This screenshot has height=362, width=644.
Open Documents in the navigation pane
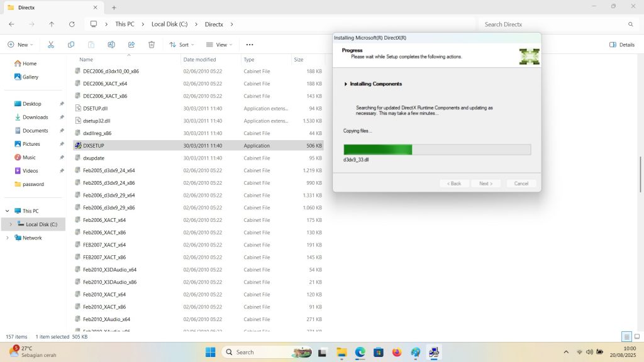[31, 131]
